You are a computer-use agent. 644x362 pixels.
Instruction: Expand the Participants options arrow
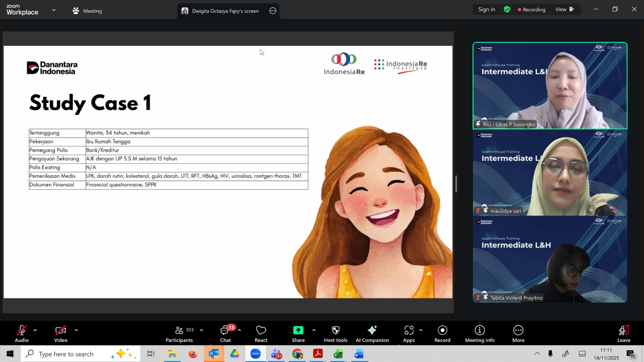point(202,330)
